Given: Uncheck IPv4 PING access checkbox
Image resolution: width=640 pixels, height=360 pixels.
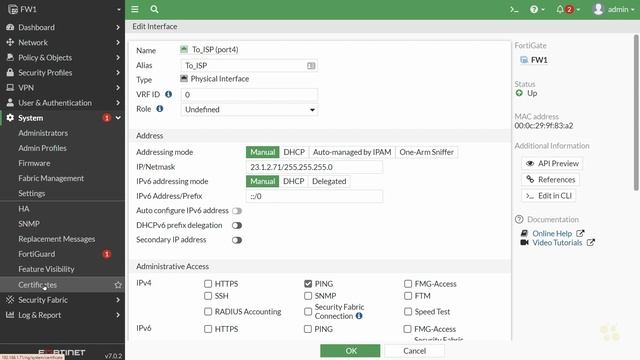Looking at the screenshot, I should tap(308, 284).
